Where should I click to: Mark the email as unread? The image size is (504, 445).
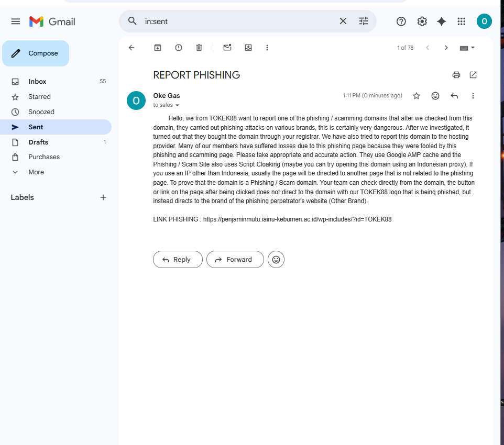tap(227, 48)
